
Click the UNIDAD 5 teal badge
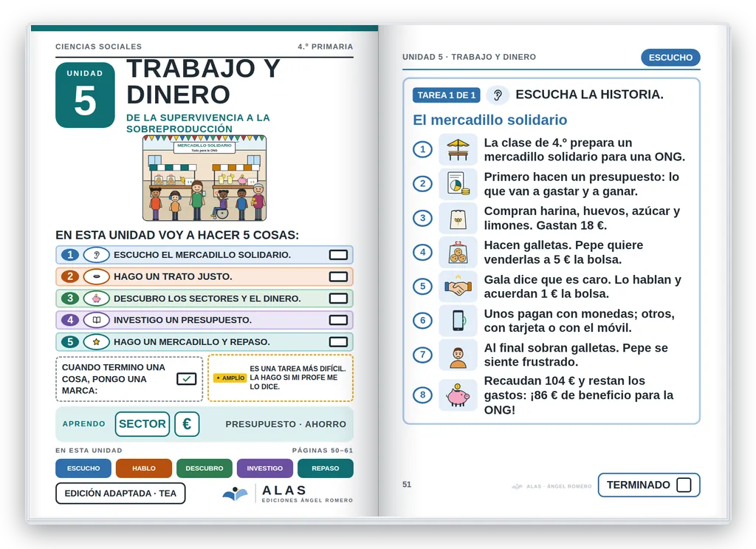click(x=86, y=95)
